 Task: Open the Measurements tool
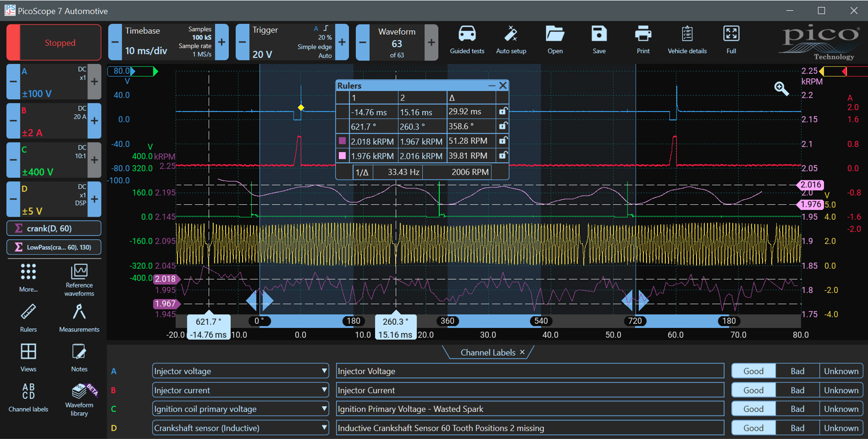click(79, 318)
